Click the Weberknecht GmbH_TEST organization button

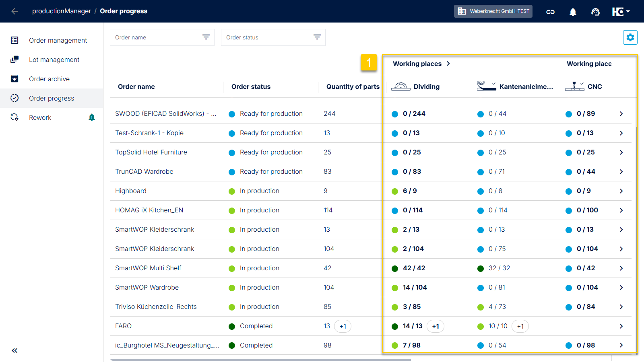(x=493, y=11)
